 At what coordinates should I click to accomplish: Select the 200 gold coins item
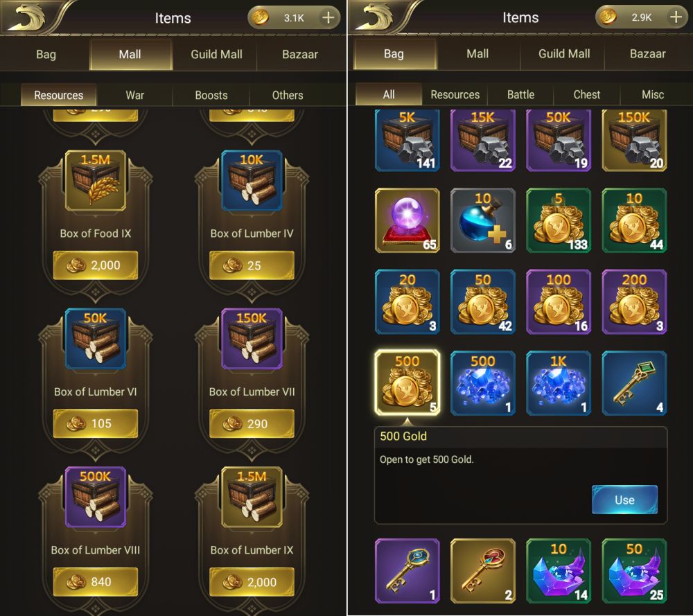pyautogui.click(x=634, y=301)
